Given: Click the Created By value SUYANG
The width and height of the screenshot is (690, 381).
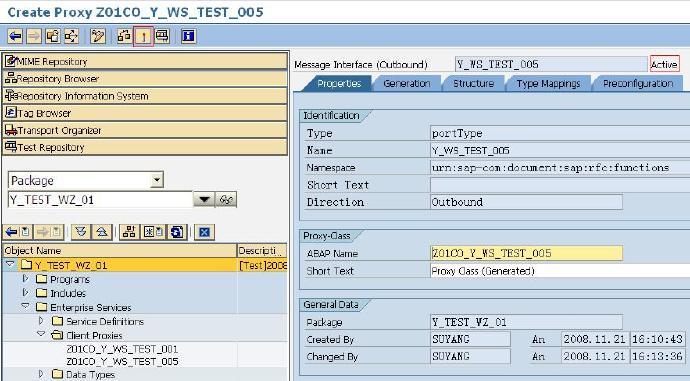Looking at the screenshot, I should click(470, 339).
